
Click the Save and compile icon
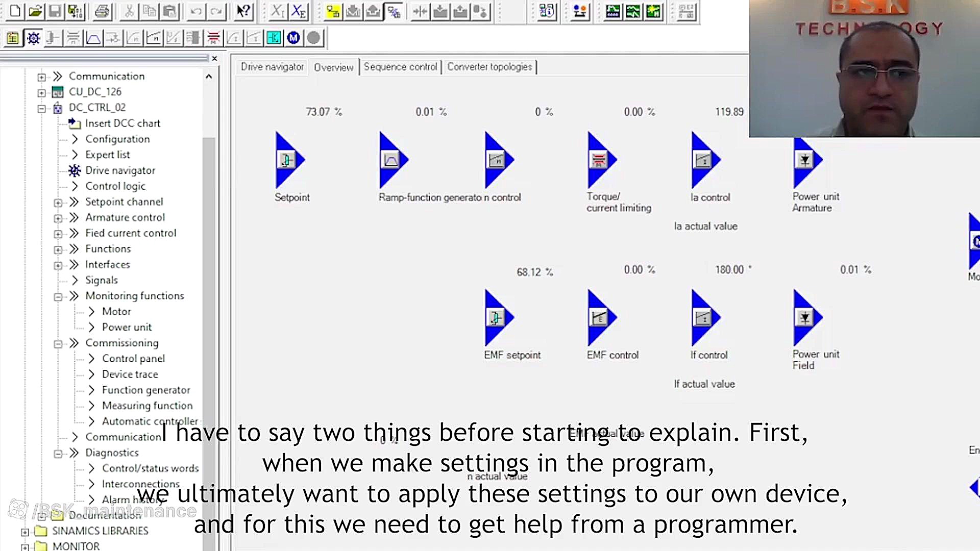click(75, 11)
